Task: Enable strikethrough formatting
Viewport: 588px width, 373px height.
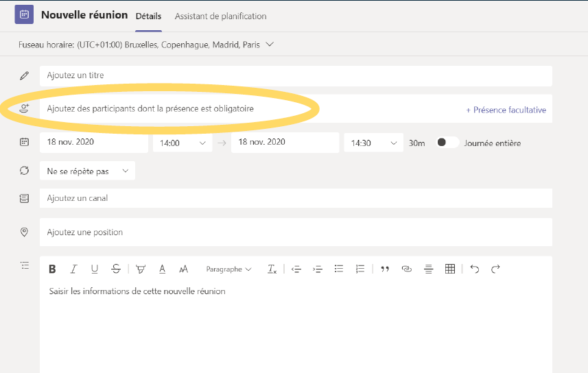Action: [x=116, y=269]
